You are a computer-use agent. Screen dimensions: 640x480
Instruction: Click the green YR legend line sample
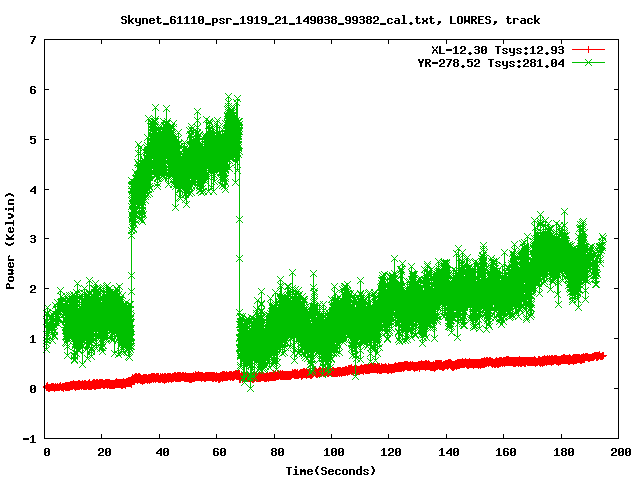tap(589, 62)
